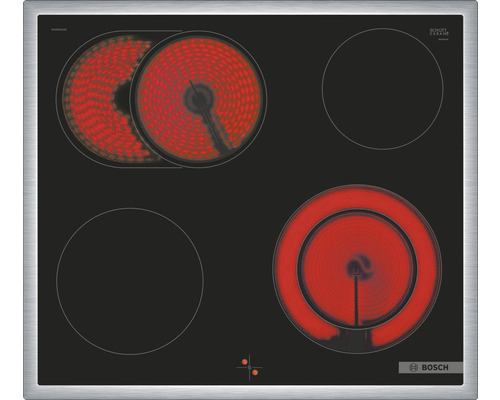
Task: Click the Schott Ceran logo
Action: point(439,32)
